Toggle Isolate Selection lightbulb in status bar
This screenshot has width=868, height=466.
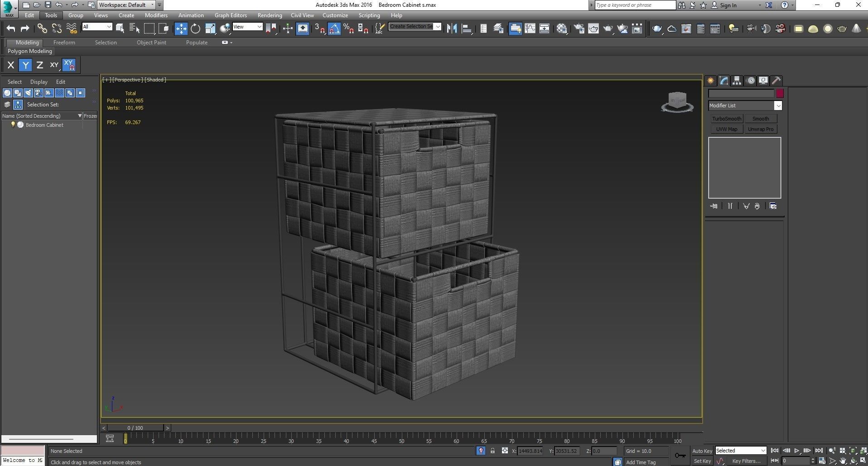(481, 451)
